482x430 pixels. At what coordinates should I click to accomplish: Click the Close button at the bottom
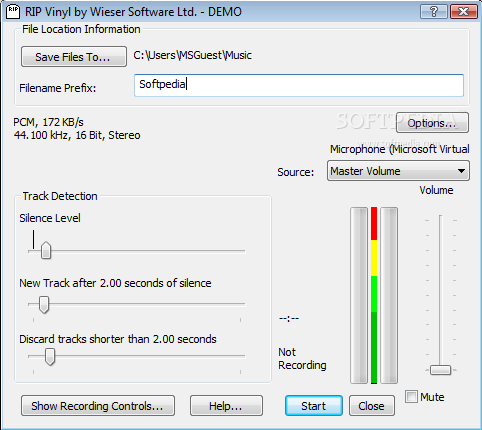coord(372,406)
